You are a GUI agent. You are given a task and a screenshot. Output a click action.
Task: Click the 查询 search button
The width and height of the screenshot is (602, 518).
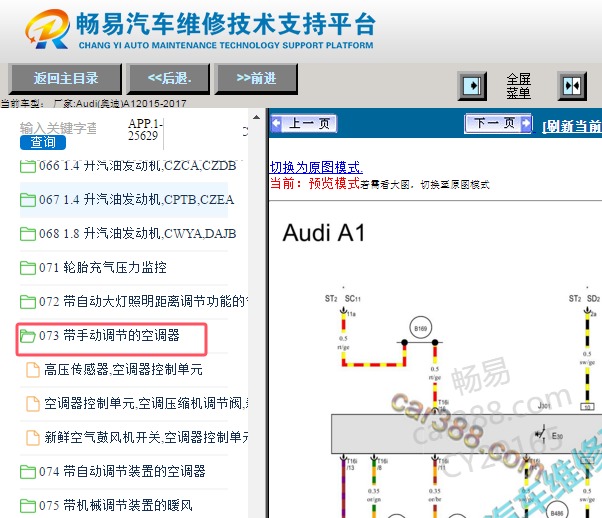point(43,142)
